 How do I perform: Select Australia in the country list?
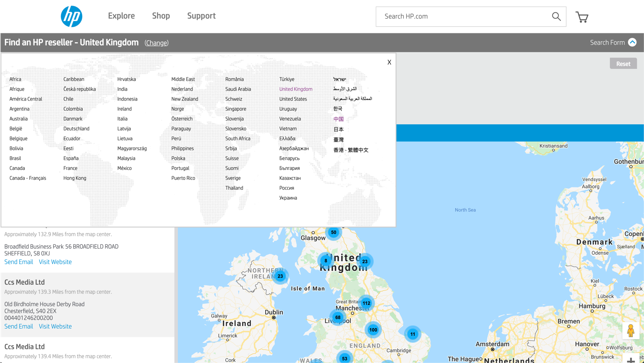click(19, 119)
